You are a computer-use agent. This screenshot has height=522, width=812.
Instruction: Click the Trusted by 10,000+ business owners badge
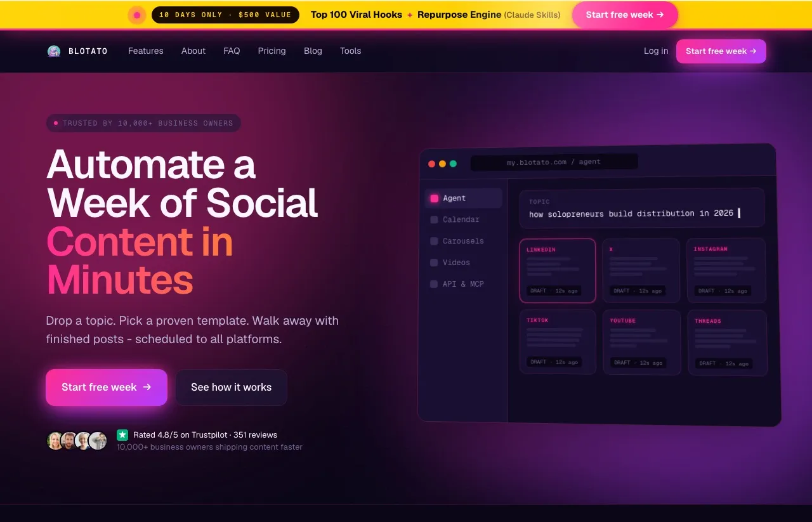143,123
